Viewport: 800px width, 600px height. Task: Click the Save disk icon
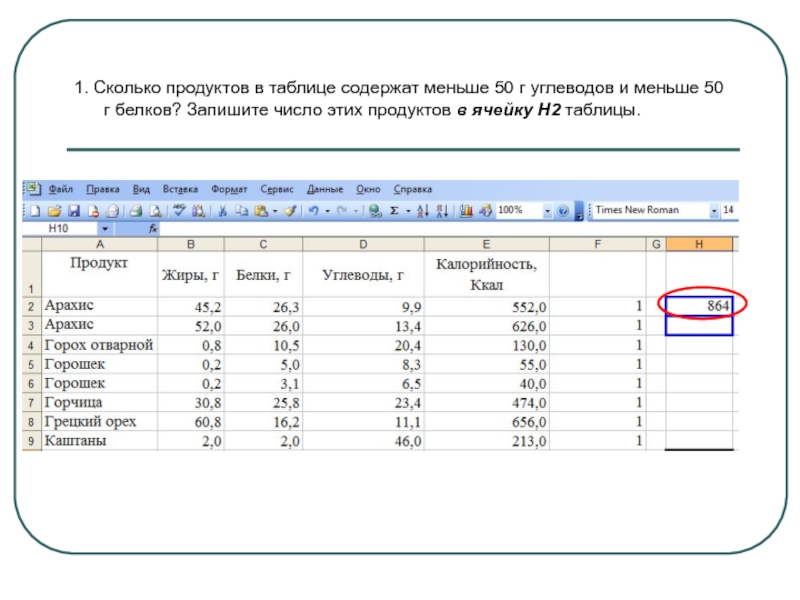74,211
